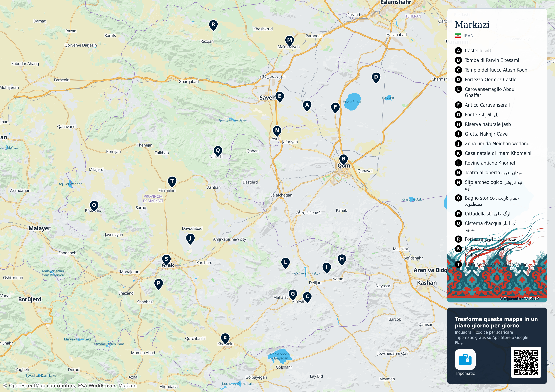Click legend entry Bagno storico

[492, 201]
